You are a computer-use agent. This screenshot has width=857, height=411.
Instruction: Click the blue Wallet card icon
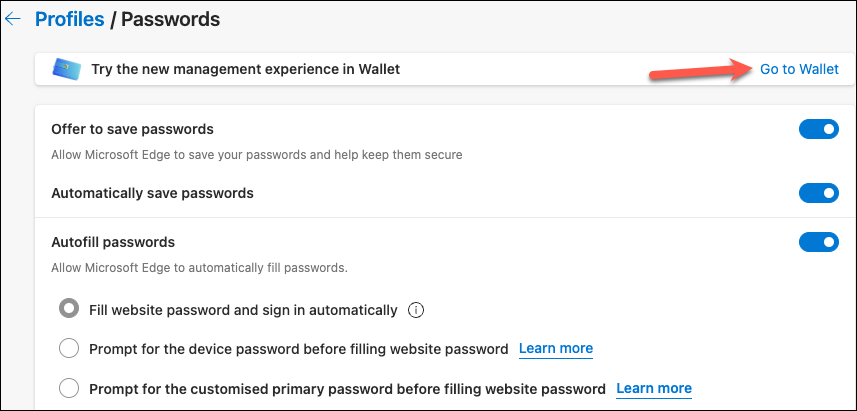[x=67, y=69]
